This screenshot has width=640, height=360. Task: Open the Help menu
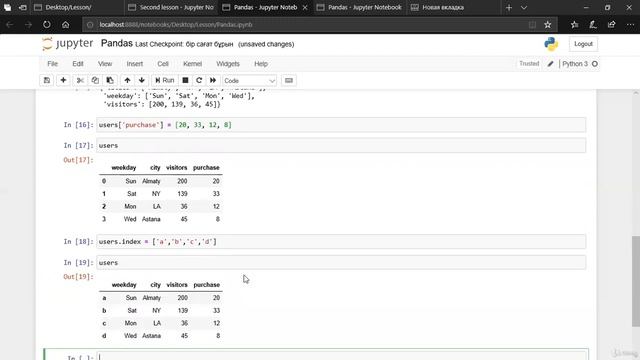pyautogui.click(x=261, y=64)
